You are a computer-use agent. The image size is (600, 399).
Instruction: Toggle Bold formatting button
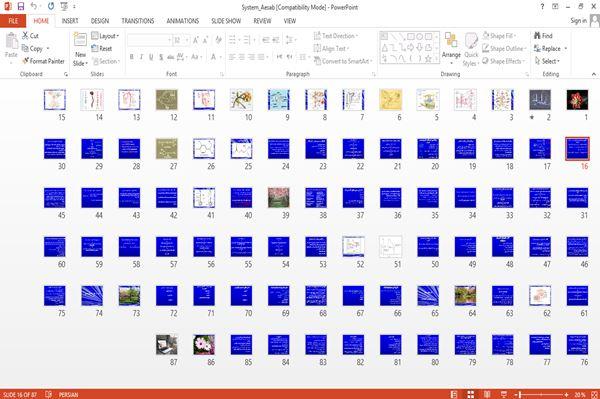132,57
